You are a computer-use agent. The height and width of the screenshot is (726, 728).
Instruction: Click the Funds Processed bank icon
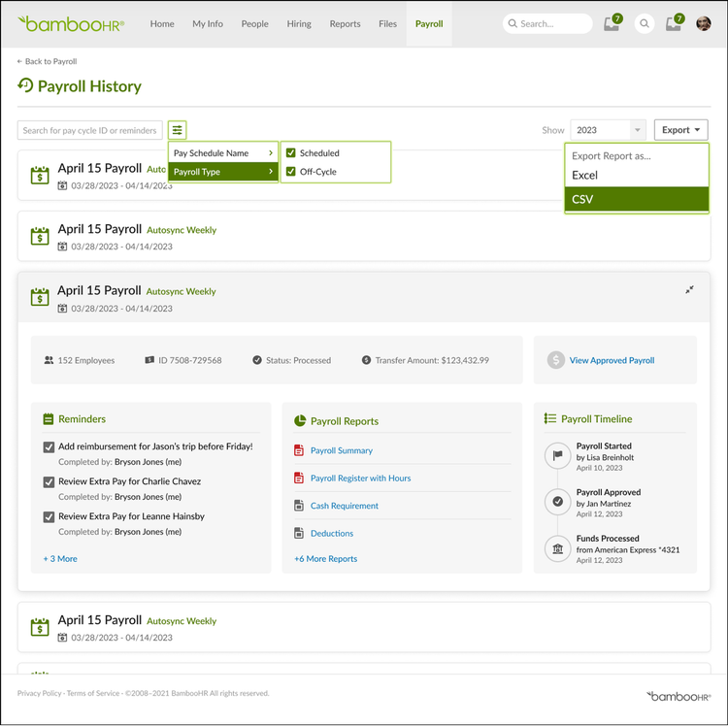pyautogui.click(x=557, y=548)
